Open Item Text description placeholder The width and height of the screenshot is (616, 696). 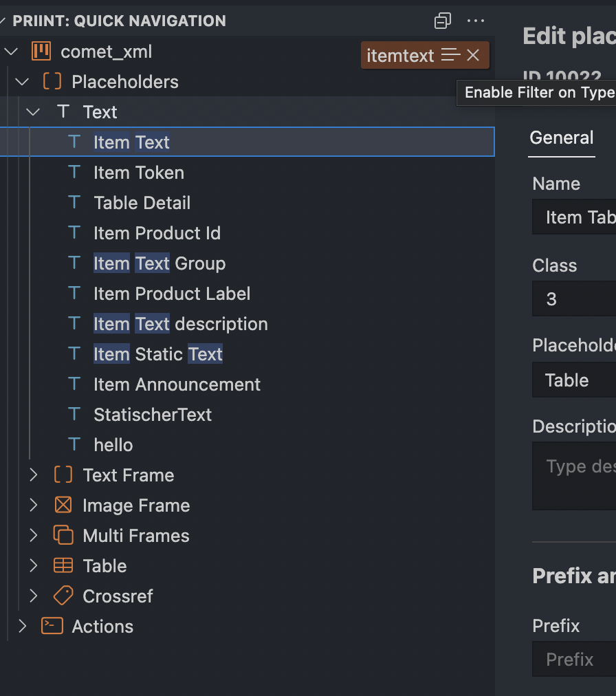[x=247, y=324]
